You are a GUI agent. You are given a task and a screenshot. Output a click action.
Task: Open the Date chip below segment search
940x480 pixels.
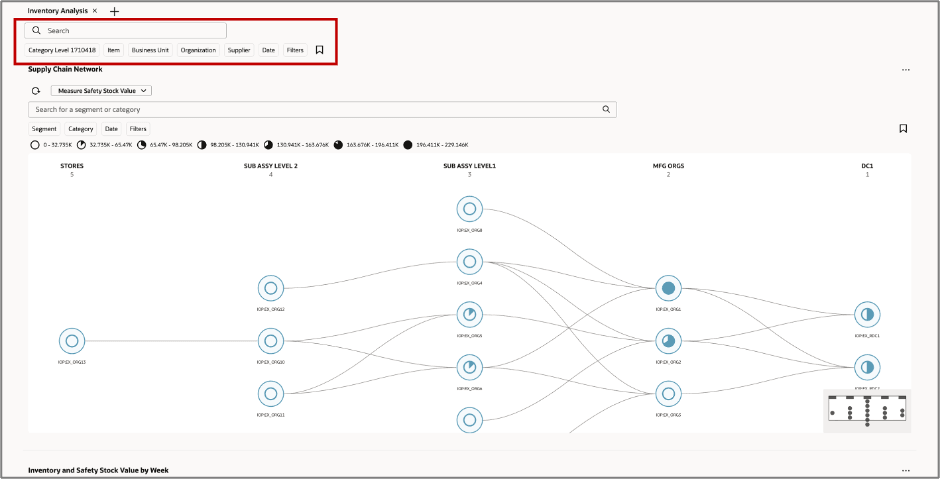tap(111, 129)
